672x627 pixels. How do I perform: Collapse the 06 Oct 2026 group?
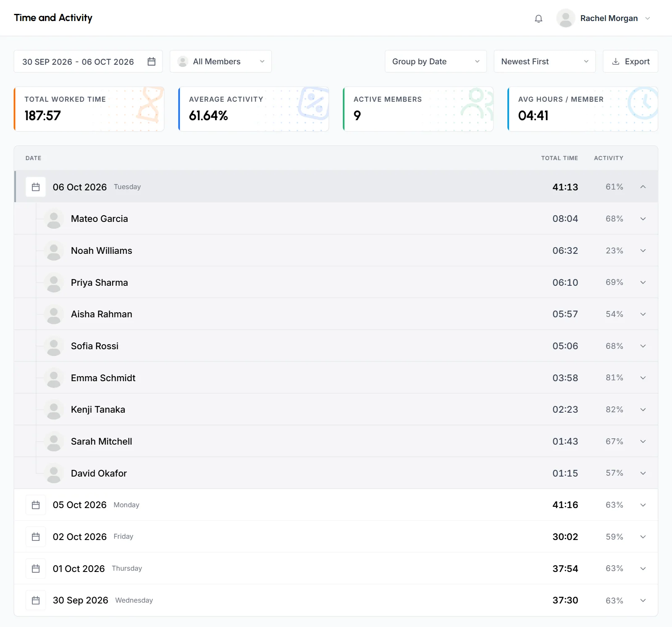pyautogui.click(x=643, y=187)
